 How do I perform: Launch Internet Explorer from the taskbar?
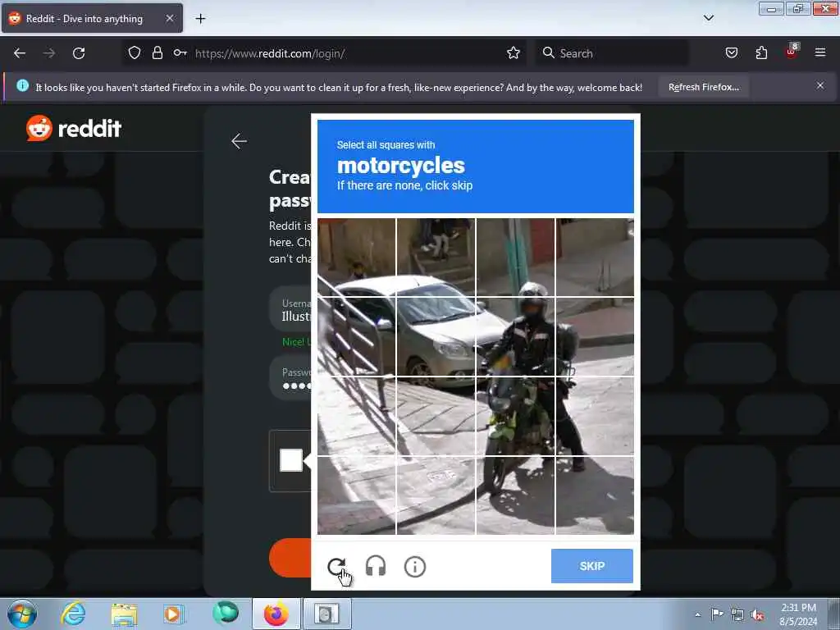coord(73,614)
